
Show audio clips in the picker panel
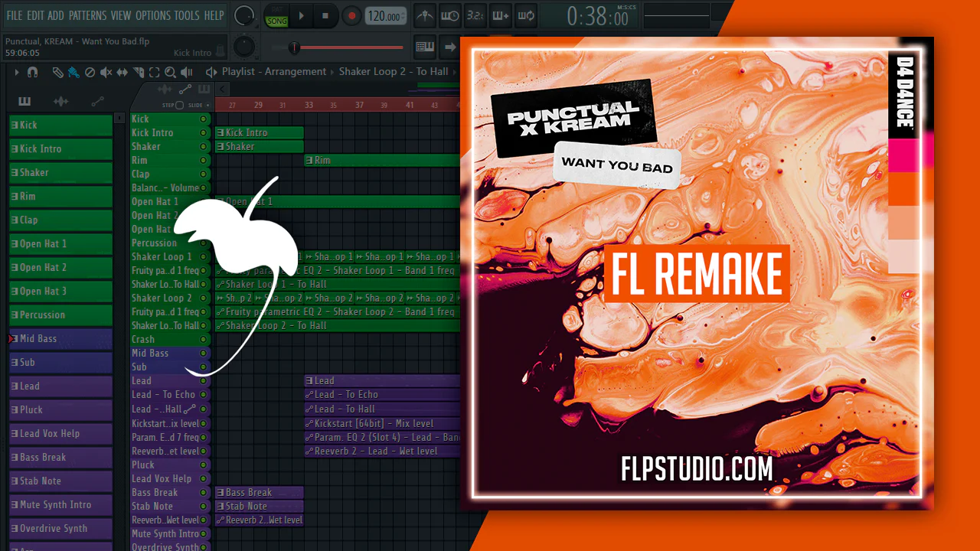pyautogui.click(x=60, y=101)
